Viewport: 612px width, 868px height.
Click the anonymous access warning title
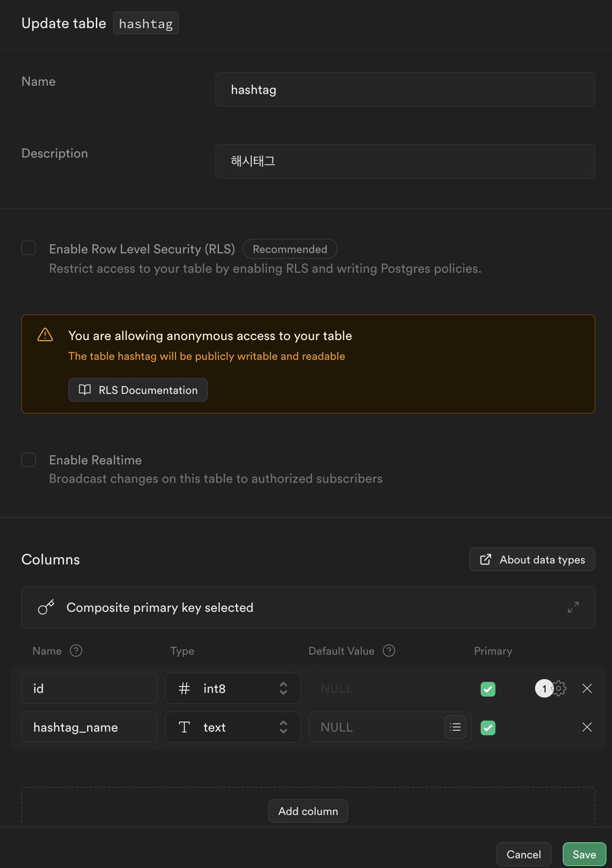tap(210, 335)
